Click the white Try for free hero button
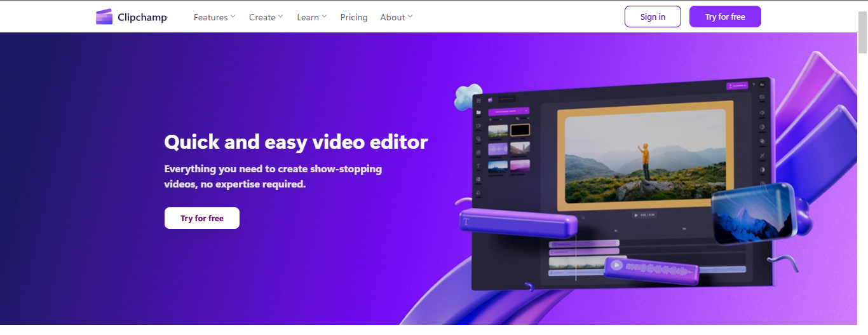868x335 pixels. point(202,218)
